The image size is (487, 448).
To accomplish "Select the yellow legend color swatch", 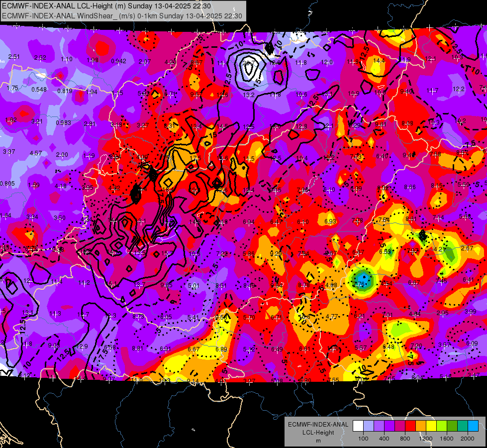I will point(431,426).
